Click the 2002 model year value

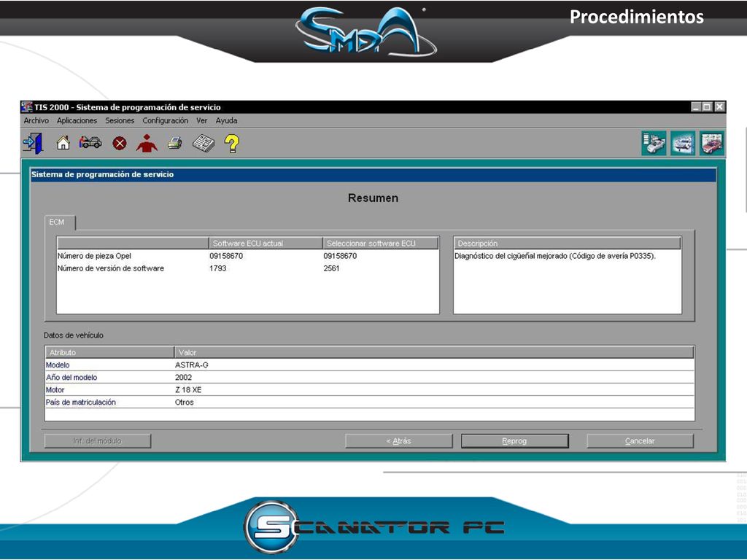click(x=183, y=377)
